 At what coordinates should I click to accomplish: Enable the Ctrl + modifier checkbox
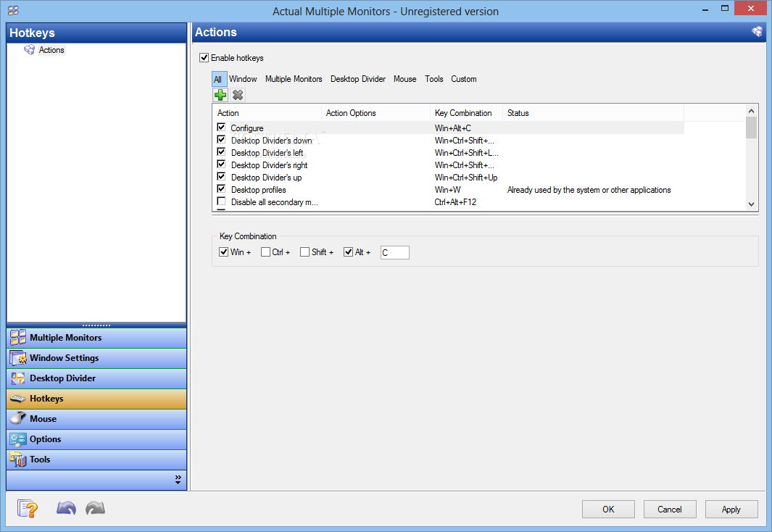click(265, 252)
